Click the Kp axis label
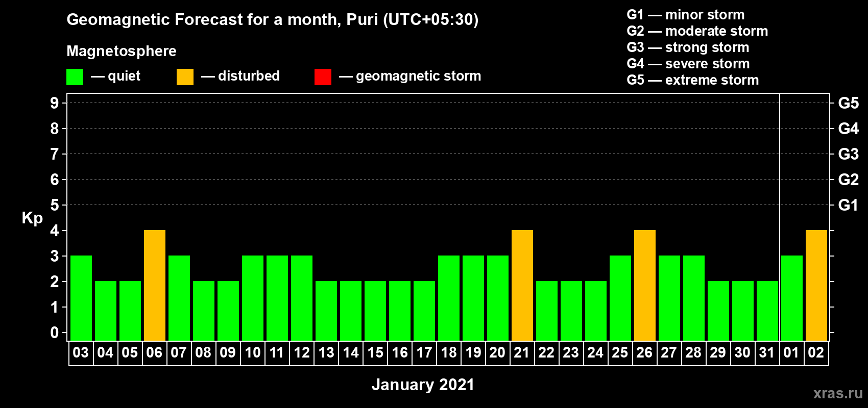Screen dimensions: 868x408 pyautogui.click(x=32, y=218)
